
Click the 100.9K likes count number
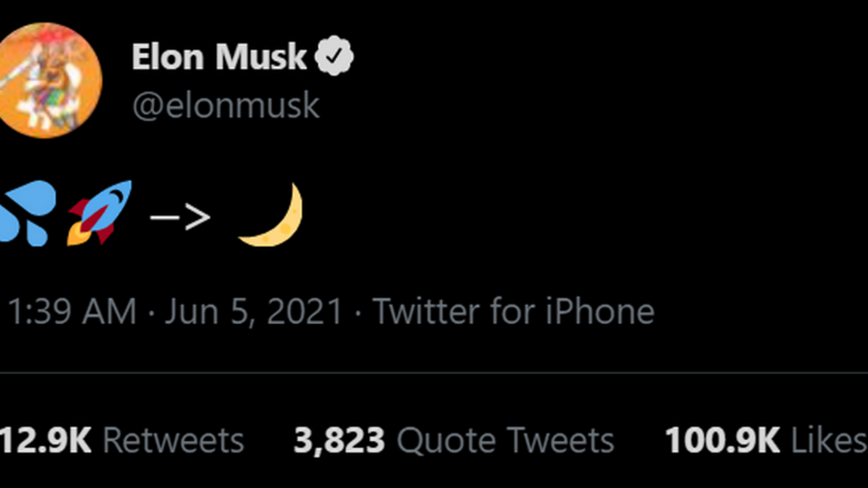pos(721,440)
